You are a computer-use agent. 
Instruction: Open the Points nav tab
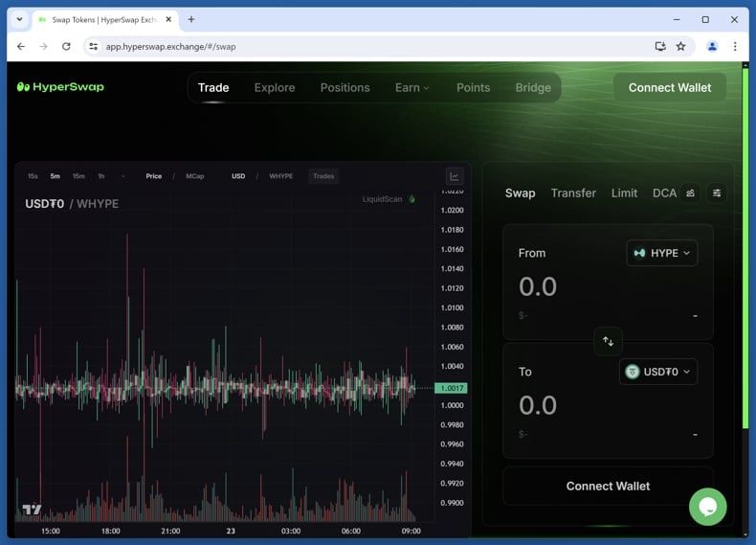473,87
